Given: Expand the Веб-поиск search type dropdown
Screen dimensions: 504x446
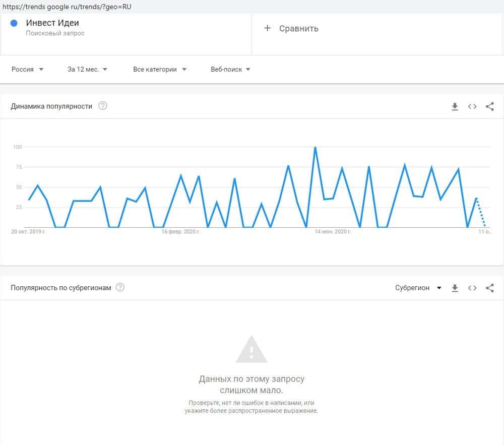Looking at the screenshot, I should point(230,70).
